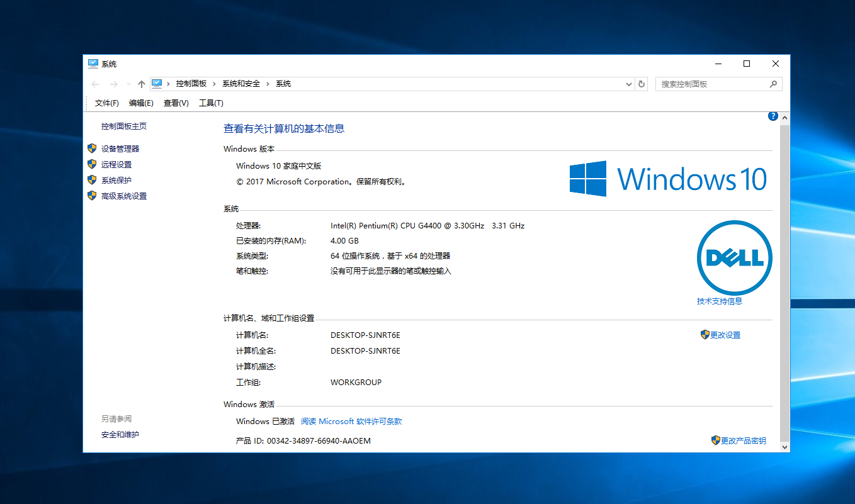Click DESKTOP-SJNRT6E in the 计算机全名 row
855x504 pixels.
(365, 351)
